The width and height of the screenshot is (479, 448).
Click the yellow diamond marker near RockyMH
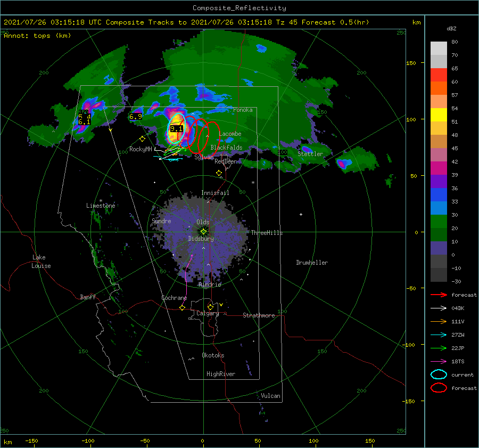coord(142,139)
